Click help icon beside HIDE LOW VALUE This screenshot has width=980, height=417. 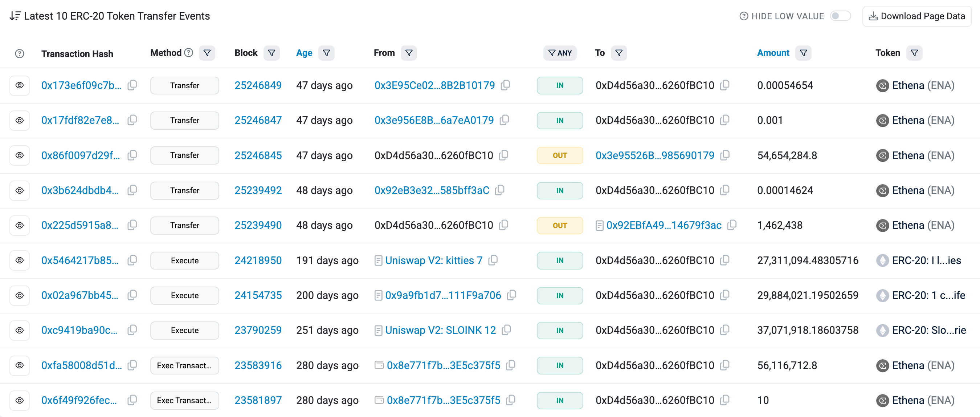tap(743, 16)
